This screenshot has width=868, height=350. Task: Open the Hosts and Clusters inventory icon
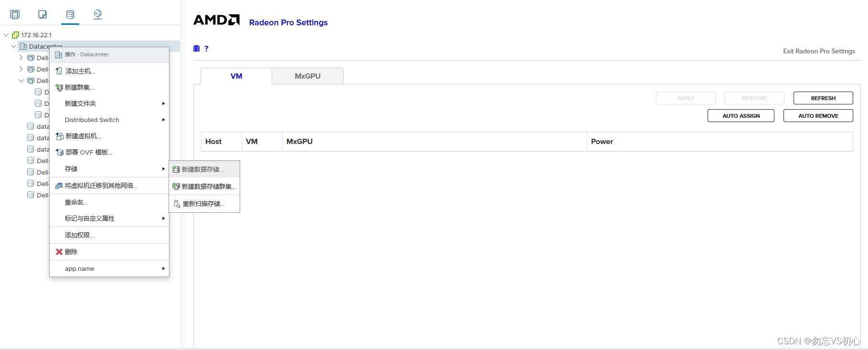(x=15, y=14)
